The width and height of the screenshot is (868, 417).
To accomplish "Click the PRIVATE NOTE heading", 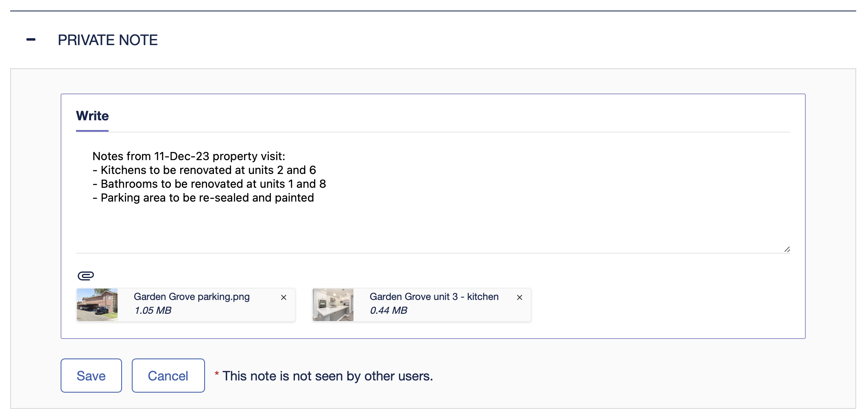I will click(108, 40).
